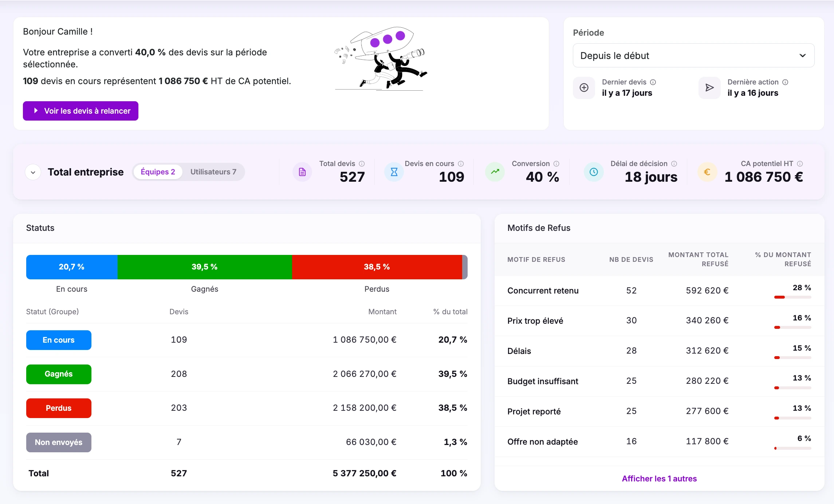This screenshot has width=834, height=504.
Task: Switch to the Utilisateurs 7 tab
Action: (213, 172)
